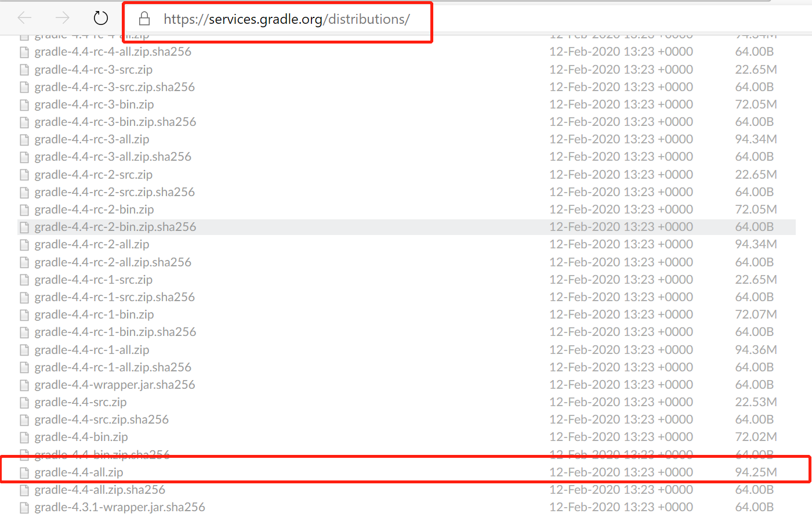Download gradle-4.4-rc-2-bin.zip
Screen dimensions: 812x517
94,209
